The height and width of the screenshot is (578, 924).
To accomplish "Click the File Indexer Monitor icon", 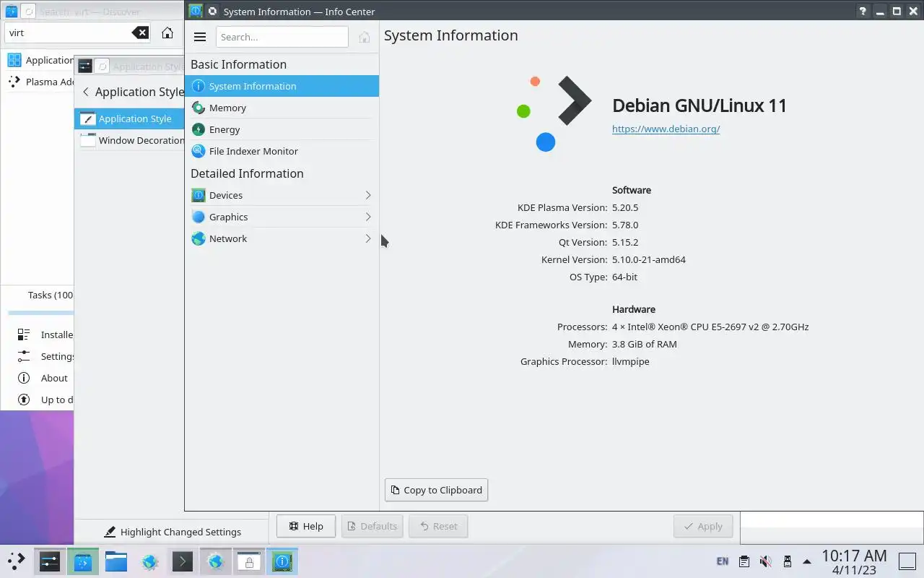I will pyautogui.click(x=198, y=151).
